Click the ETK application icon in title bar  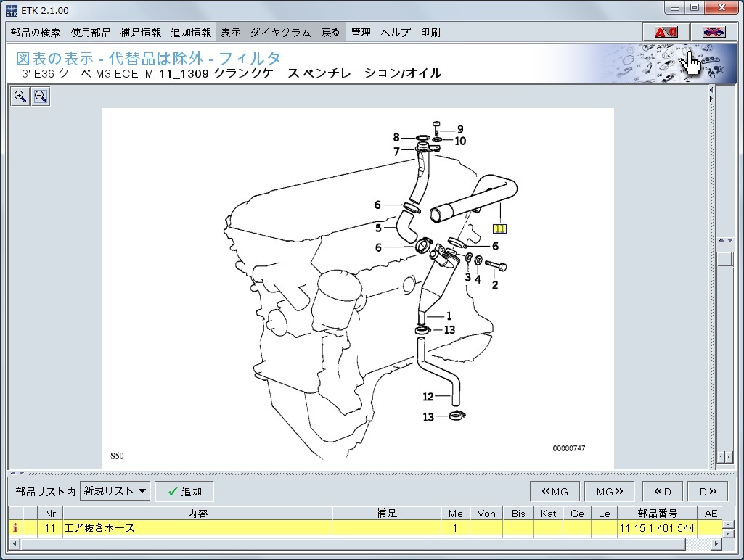click(11, 10)
